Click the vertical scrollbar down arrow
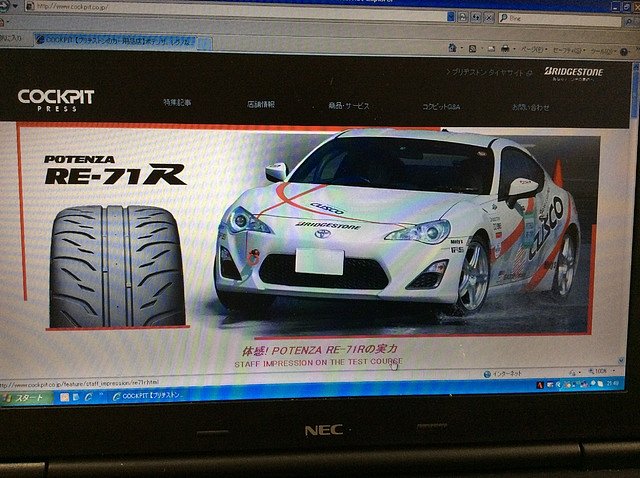 [x=621, y=360]
